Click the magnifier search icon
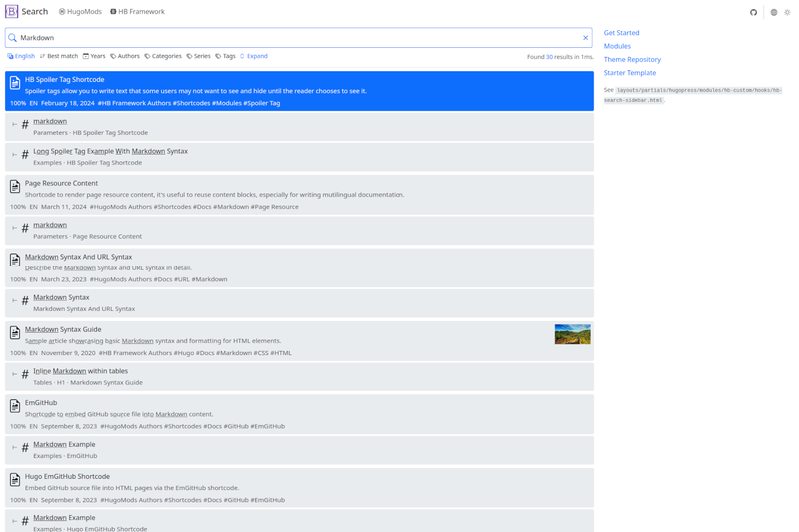Image resolution: width=799 pixels, height=532 pixels. click(13, 38)
